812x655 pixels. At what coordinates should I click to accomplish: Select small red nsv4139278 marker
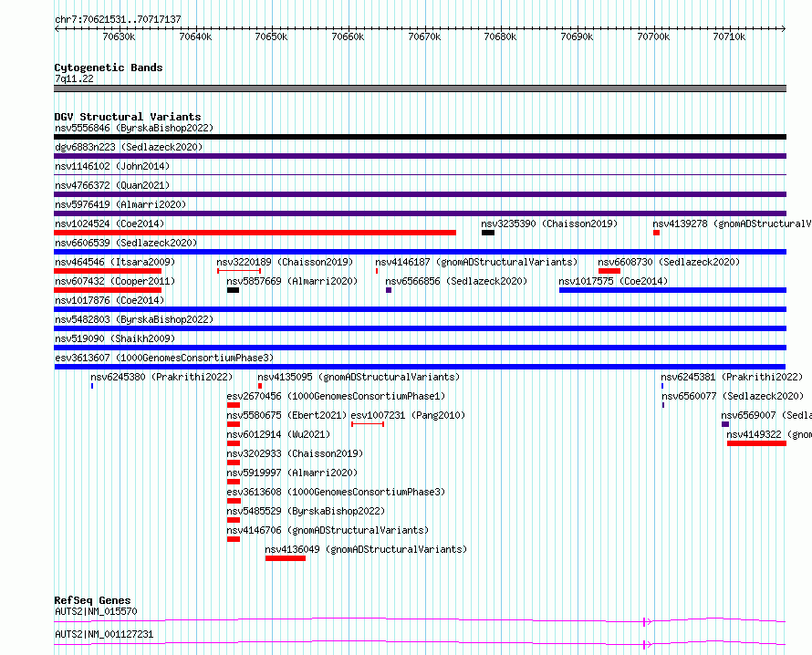(656, 233)
